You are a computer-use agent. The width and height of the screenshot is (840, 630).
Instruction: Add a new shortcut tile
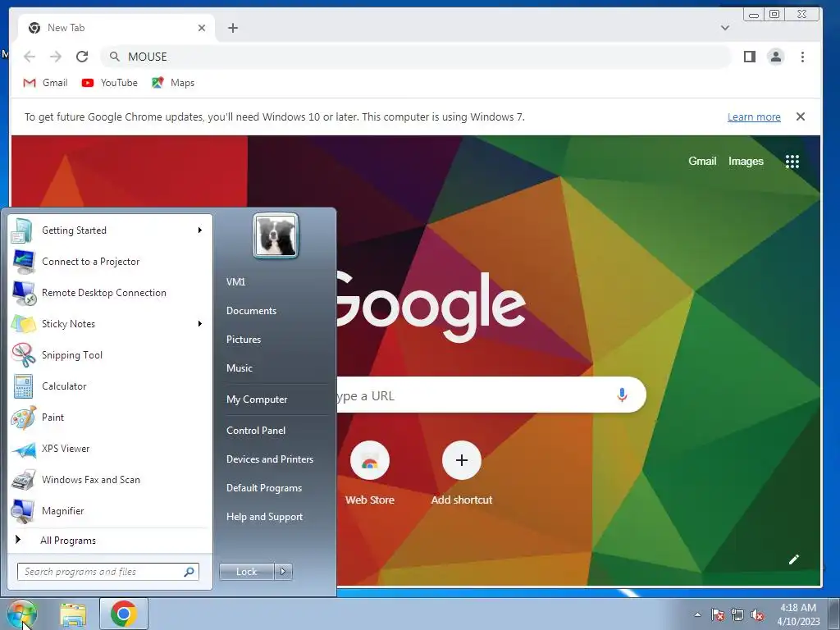click(462, 473)
